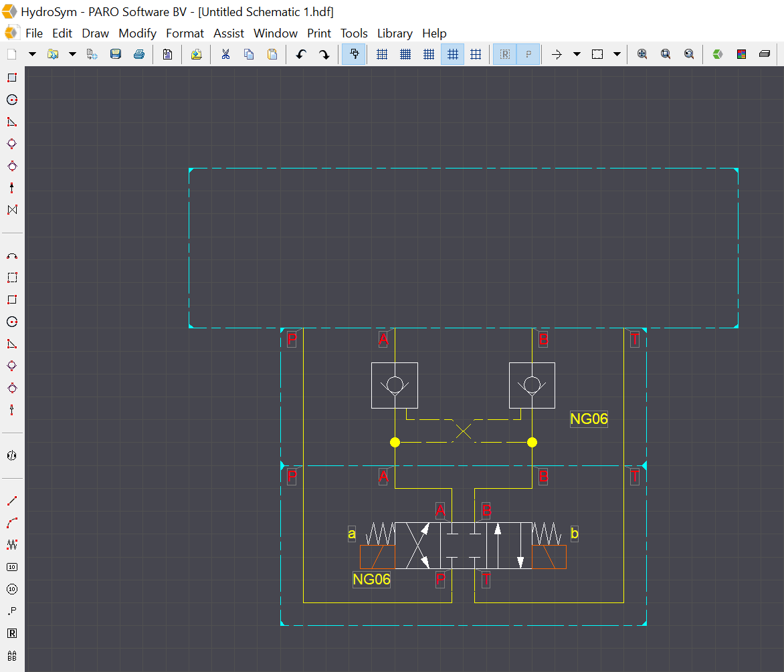Click the Undo arrow icon
The height and width of the screenshot is (672, 784).
[301, 54]
